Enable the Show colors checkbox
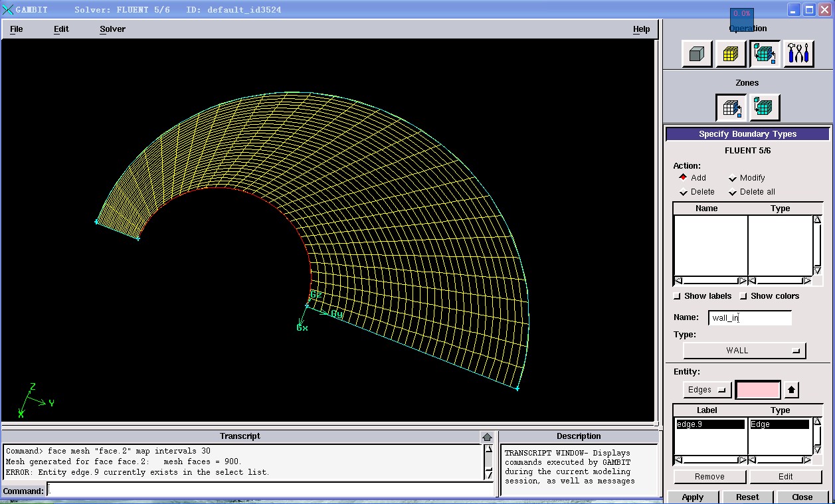This screenshot has height=504, width=835. click(744, 296)
